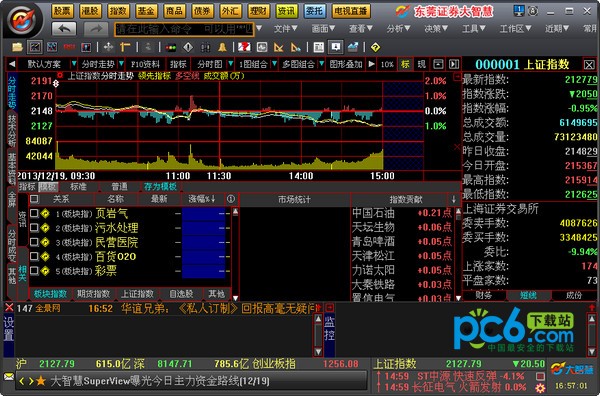Open the 成份 tab in the quote panel
The height and width of the screenshot is (396, 600).
click(x=573, y=295)
